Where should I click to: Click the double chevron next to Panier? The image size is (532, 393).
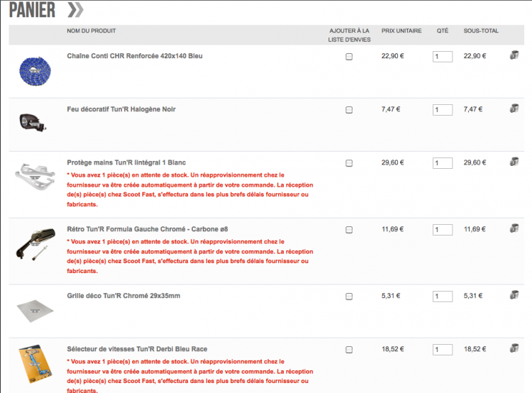tap(74, 10)
